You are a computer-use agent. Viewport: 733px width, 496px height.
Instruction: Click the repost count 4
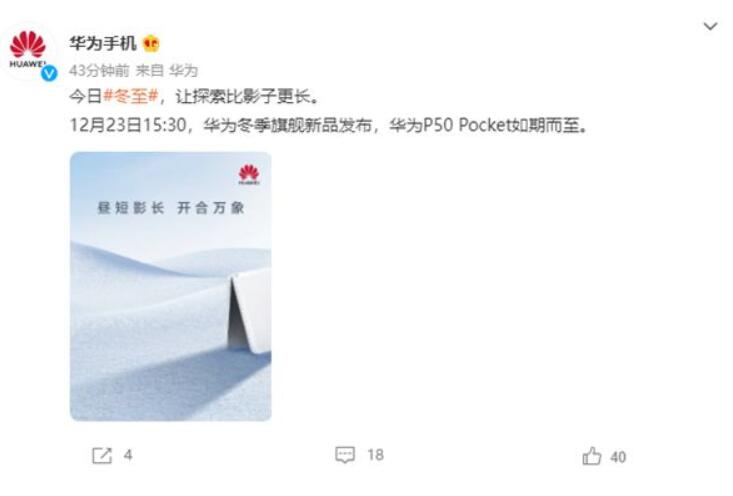[x=128, y=455]
